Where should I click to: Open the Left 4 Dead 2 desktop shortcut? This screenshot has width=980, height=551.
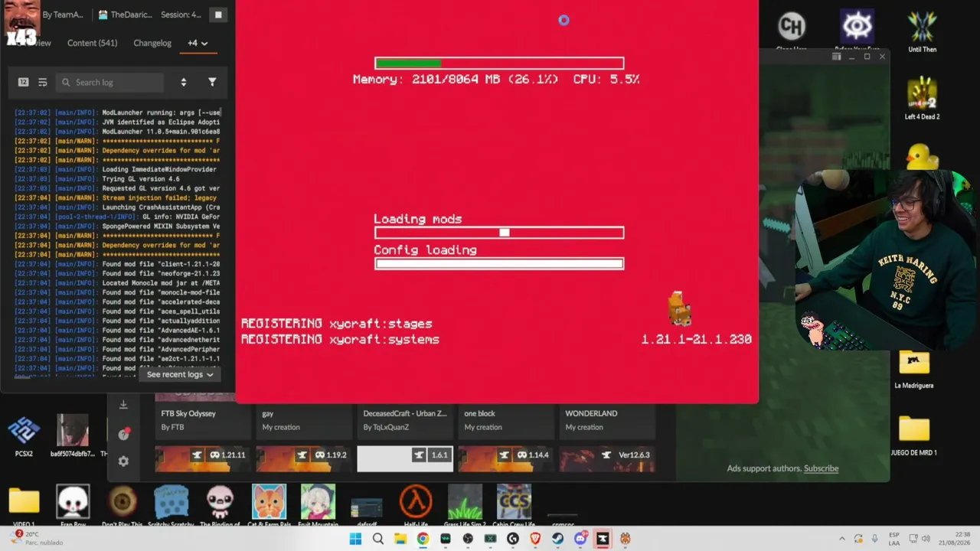(x=922, y=98)
